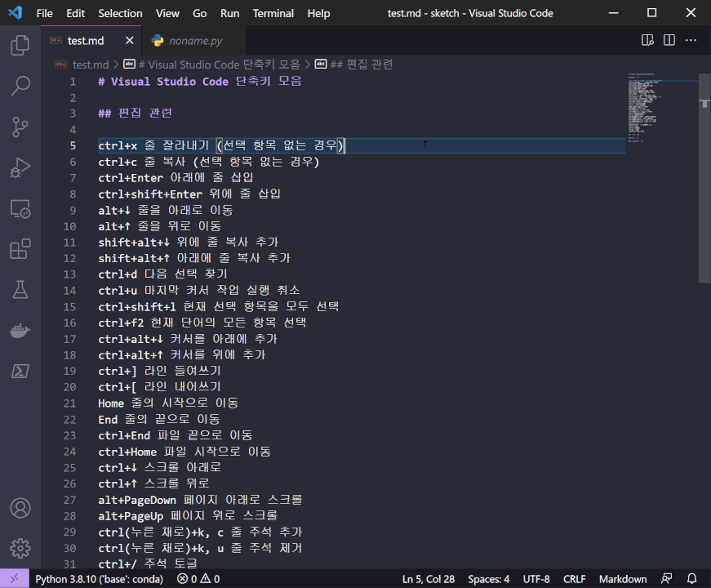Click line 'alt+PageDown 페이지 아래로 스크롤'
Image resolution: width=711 pixels, height=588 pixels.
click(200, 500)
